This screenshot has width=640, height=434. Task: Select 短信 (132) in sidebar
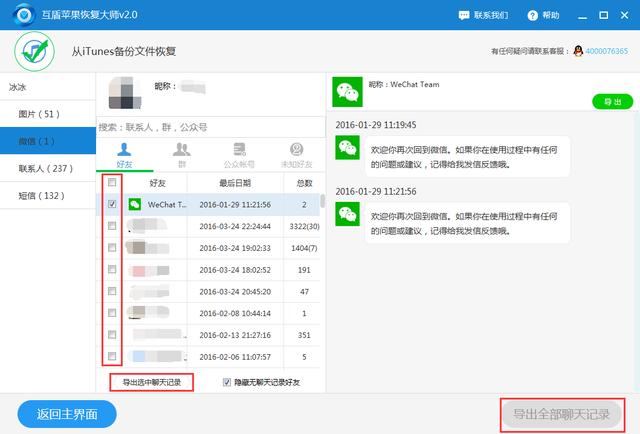coord(48,196)
